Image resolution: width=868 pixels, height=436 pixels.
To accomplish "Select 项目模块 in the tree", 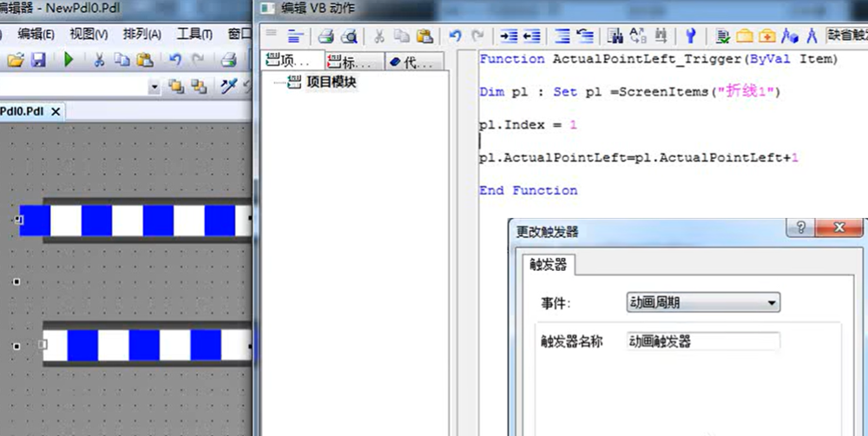I will coord(331,83).
